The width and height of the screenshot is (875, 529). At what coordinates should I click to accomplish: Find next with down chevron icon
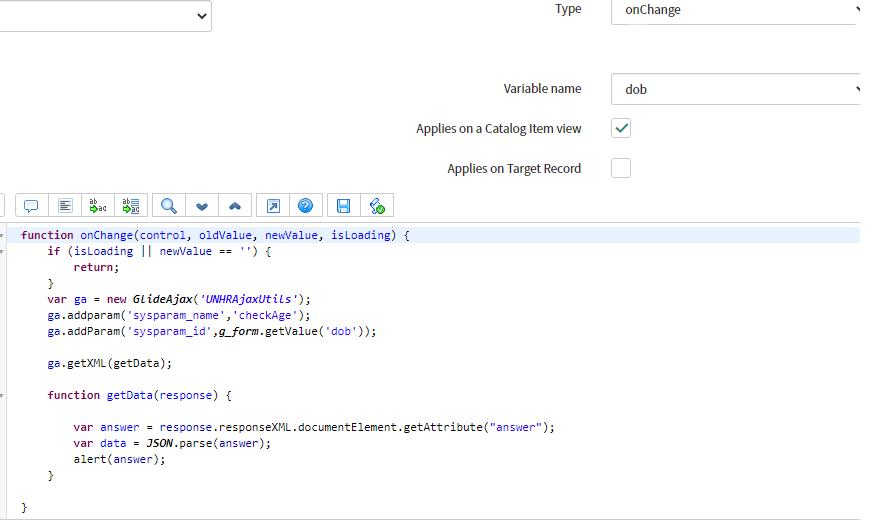pos(202,206)
